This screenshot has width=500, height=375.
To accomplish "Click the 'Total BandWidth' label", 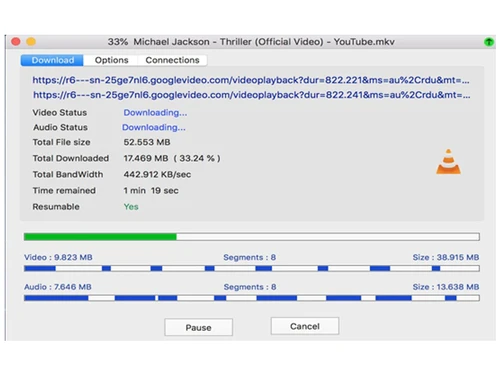I will 68,174.
